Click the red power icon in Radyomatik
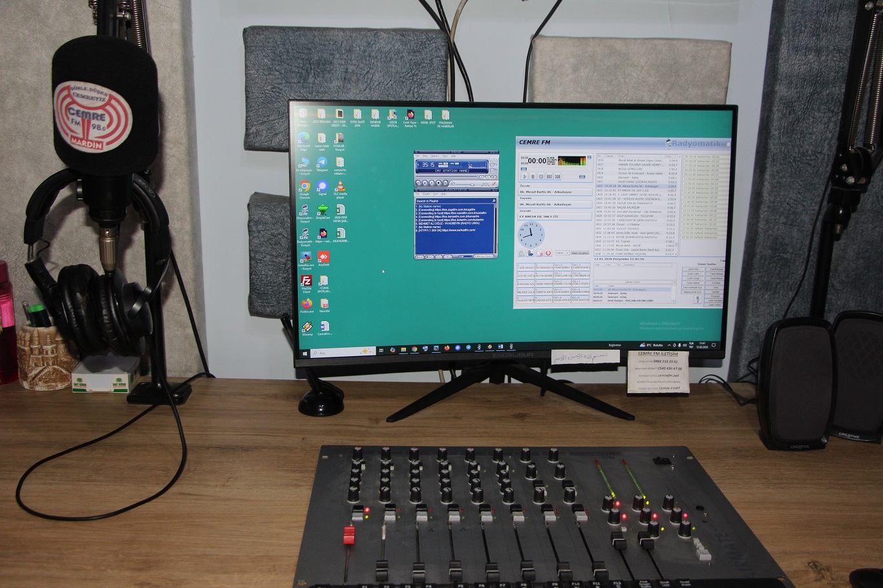883x588 pixels. 548,253
